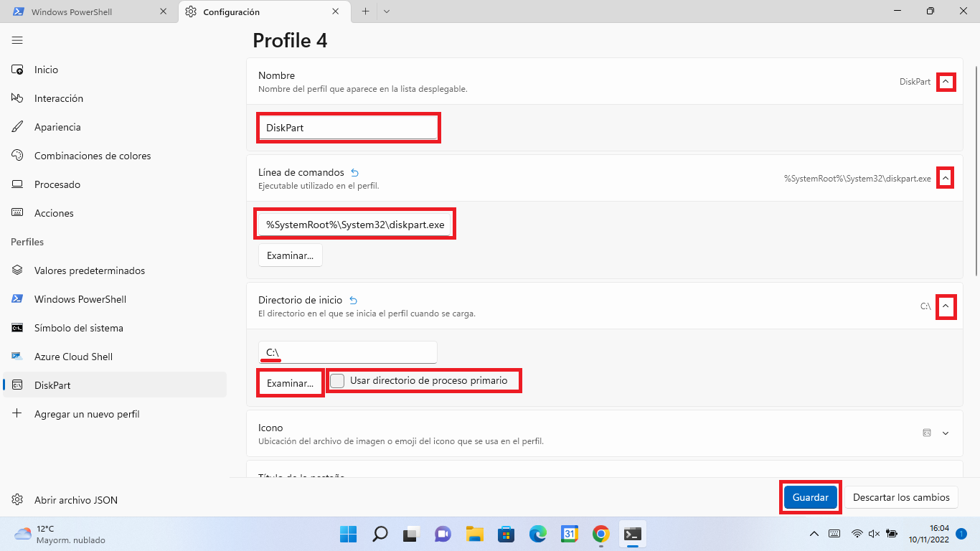Select Símbolo del sistema profile
Screen dimensions: 980x551
pos(115,328)
